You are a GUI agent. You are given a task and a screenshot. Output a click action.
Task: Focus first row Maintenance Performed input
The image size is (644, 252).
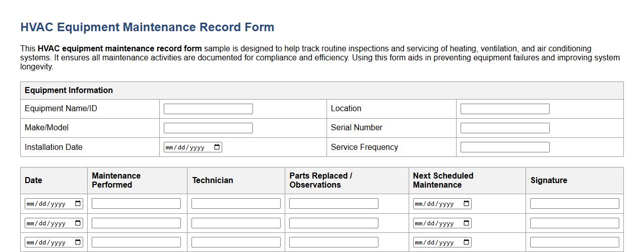point(136,203)
